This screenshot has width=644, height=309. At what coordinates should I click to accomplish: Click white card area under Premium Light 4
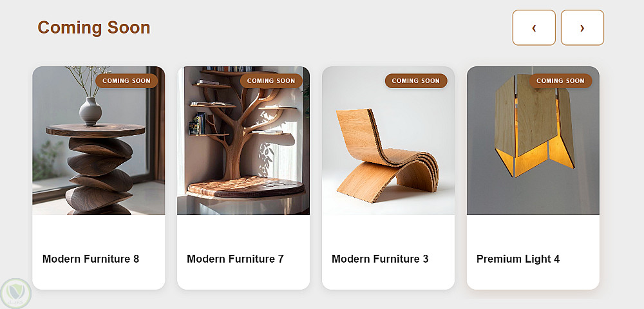[533, 277]
